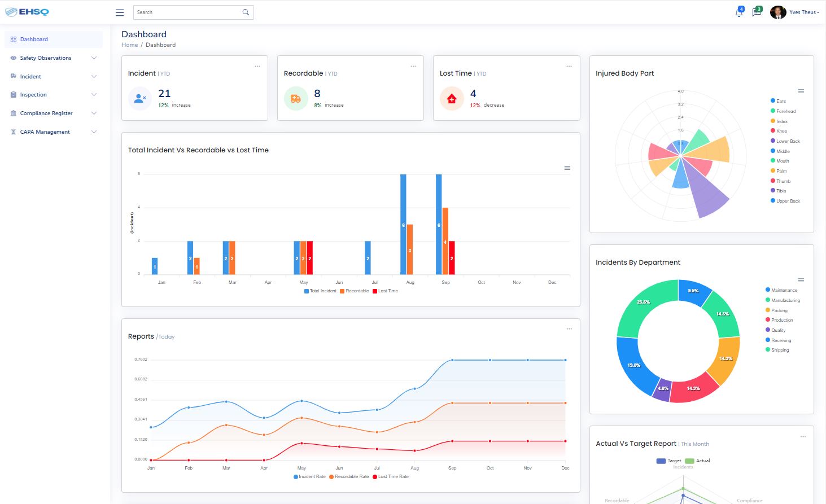Screen dimensions: 826x504
Task: Open the Inspection sidebar item
Action: tap(33, 95)
